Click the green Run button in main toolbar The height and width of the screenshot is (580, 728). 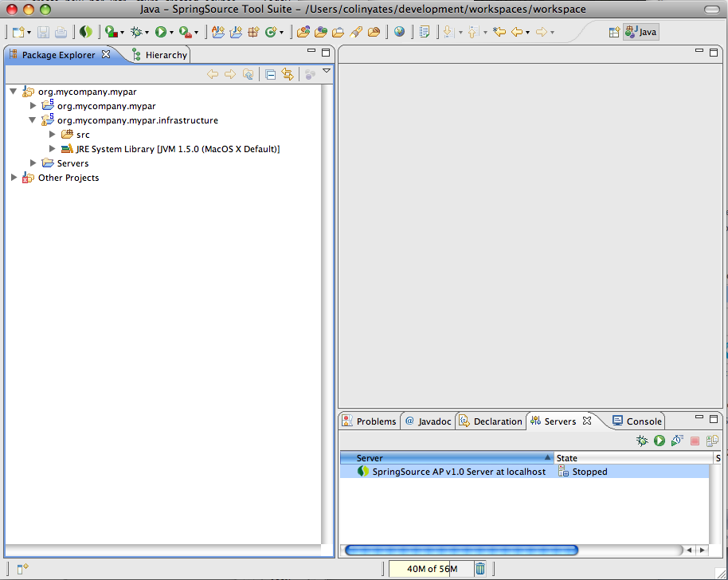[x=161, y=32]
